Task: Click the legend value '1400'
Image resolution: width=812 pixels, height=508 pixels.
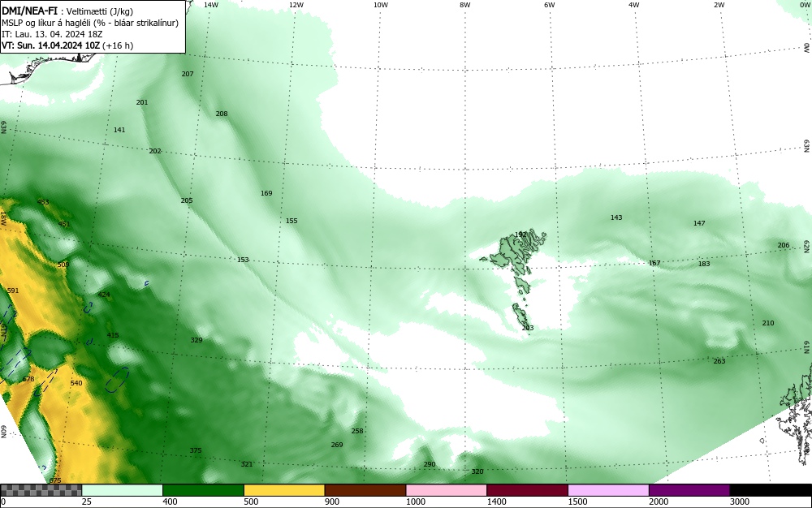Action: (497, 502)
